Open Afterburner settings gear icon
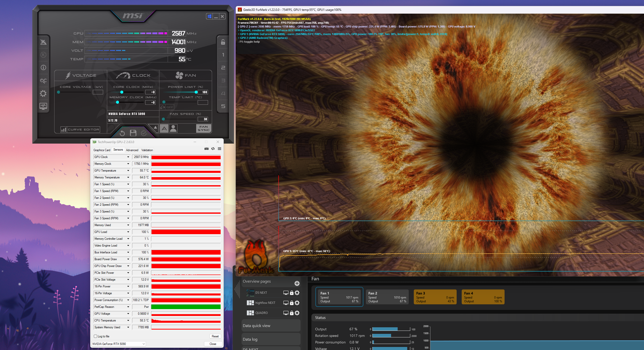 [x=43, y=94]
